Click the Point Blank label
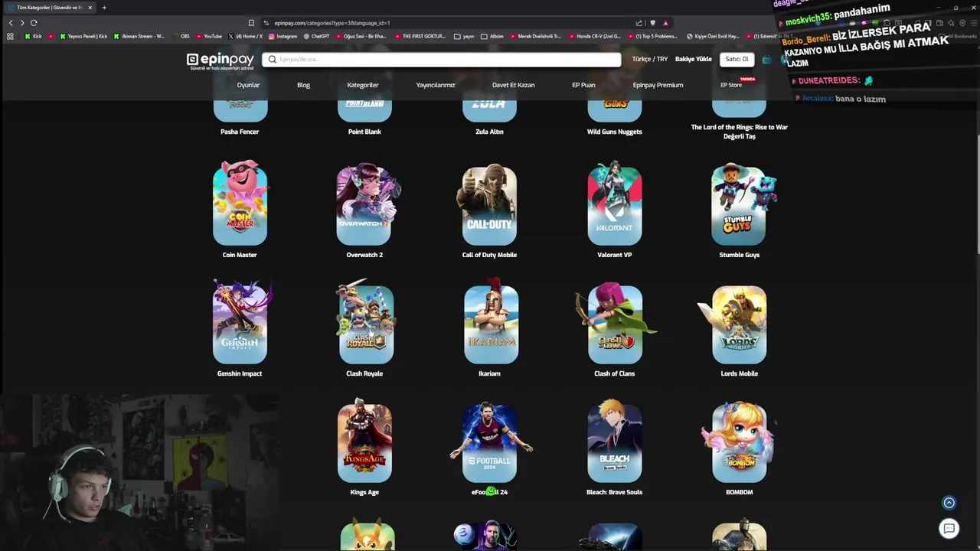Image resolution: width=980 pixels, height=551 pixels. coord(364,132)
